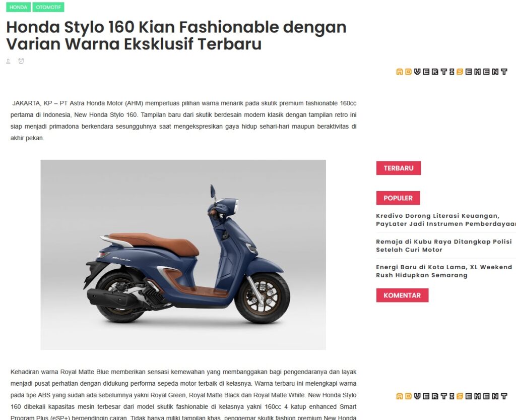This screenshot has width=516, height=420.
Task: Click the scooter headlight in the image
Action: pos(232,207)
